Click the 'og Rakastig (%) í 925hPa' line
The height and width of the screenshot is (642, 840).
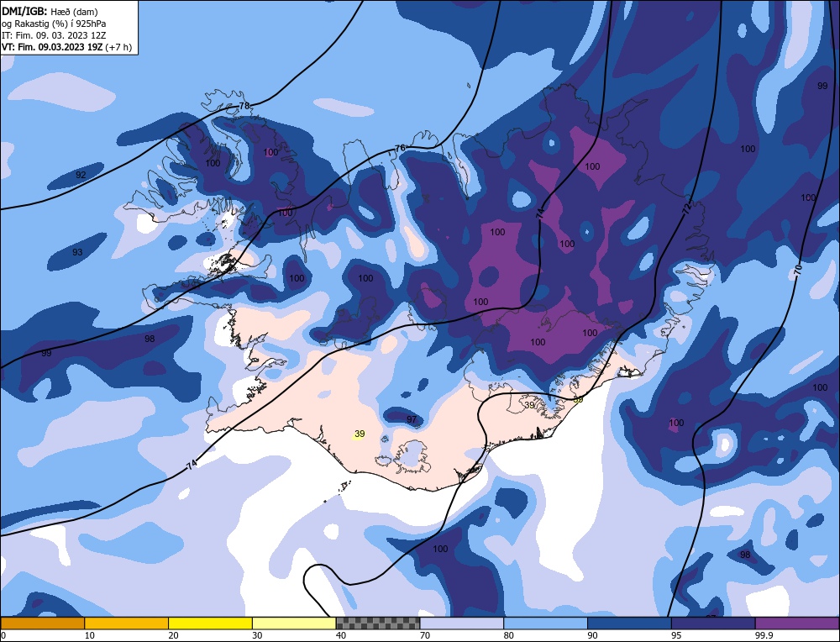(54, 24)
